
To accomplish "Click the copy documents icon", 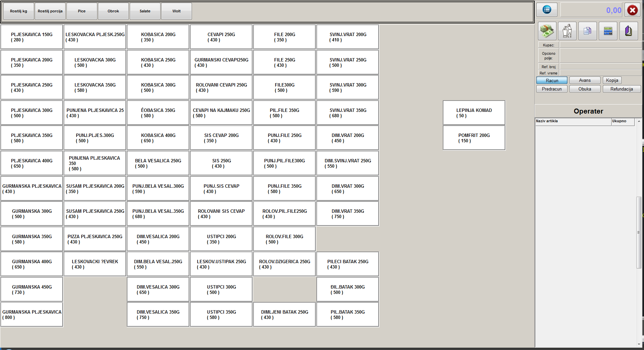I will pos(587,31).
